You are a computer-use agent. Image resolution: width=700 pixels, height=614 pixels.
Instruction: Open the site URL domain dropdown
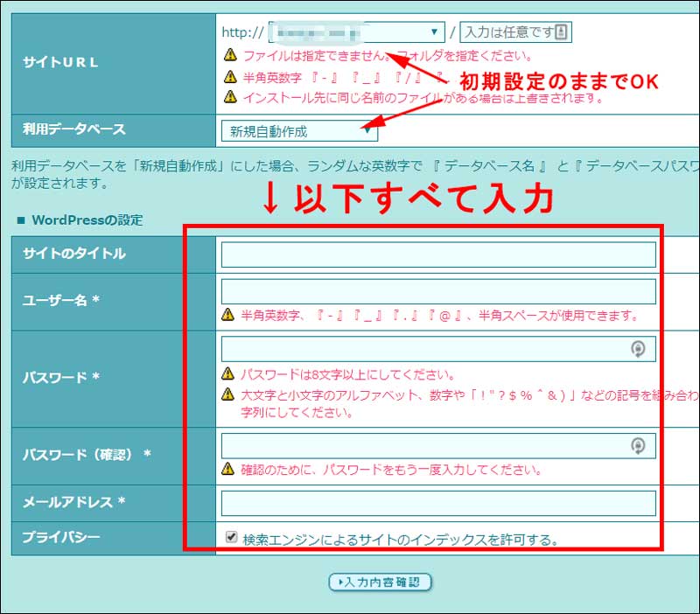[357, 32]
